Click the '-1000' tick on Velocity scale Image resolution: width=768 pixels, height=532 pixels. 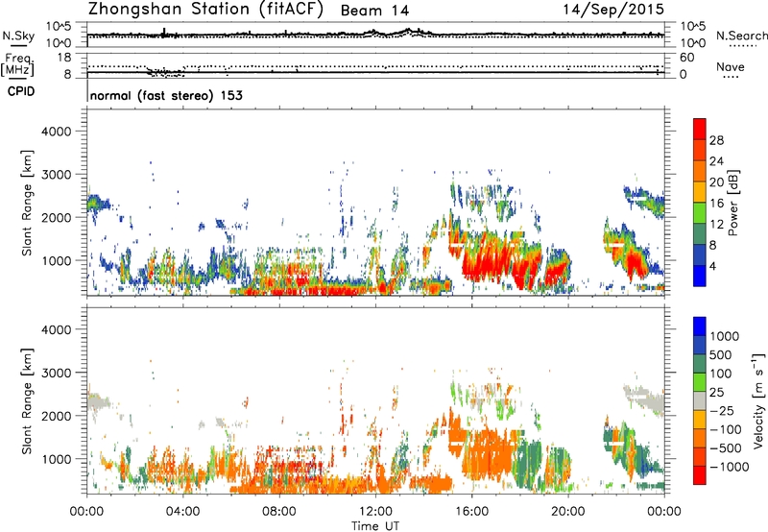coord(729,467)
